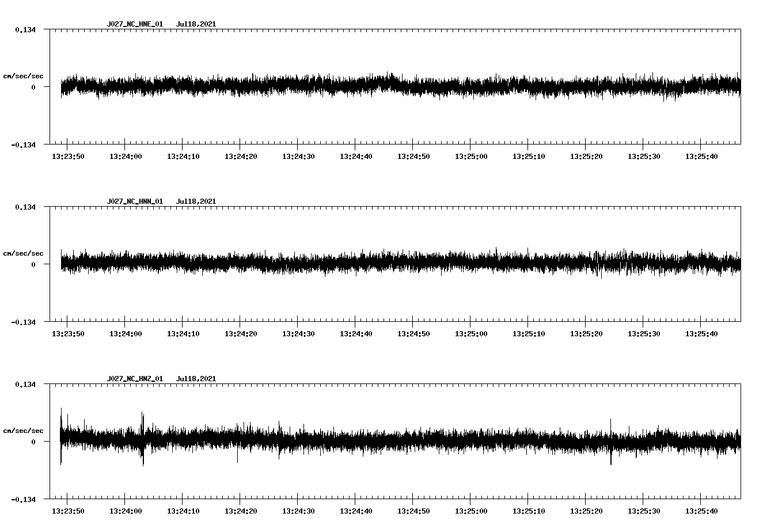This screenshot has width=782, height=532.
Task: Click the cm/sec/sec axis label on top plot
Action: [23, 75]
